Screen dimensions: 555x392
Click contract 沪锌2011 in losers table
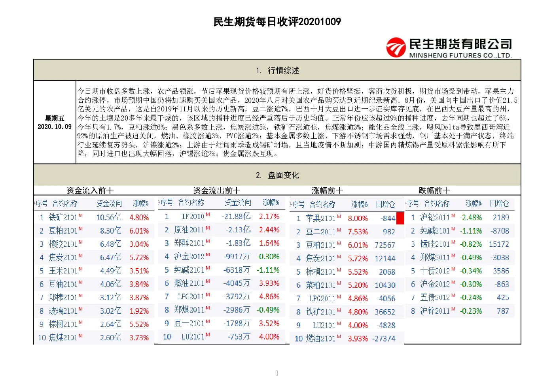coord(435,311)
